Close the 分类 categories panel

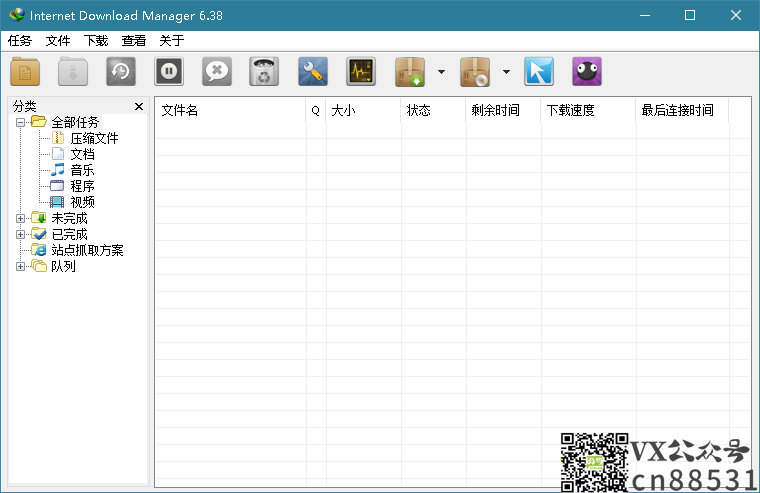(x=139, y=106)
